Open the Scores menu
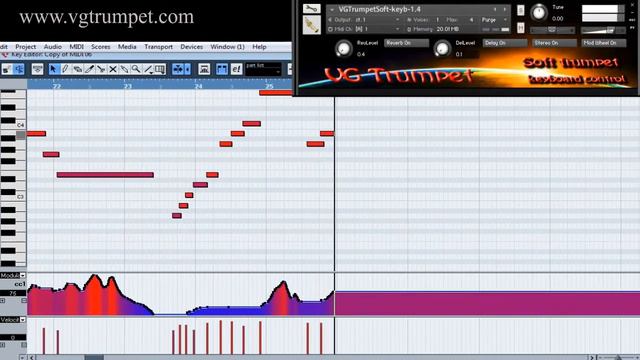The height and width of the screenshot is (360, 640). [100, 47]
